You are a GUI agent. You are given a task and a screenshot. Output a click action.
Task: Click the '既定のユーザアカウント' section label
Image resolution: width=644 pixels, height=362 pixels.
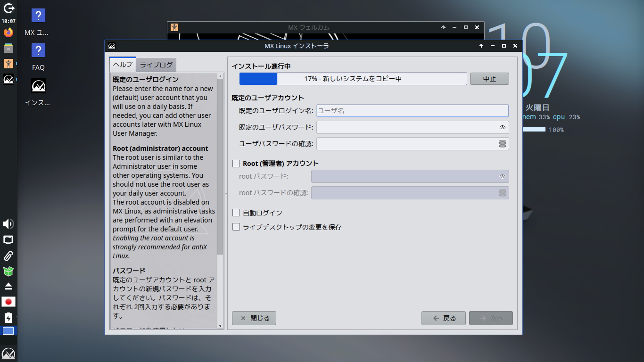point(268,98)
